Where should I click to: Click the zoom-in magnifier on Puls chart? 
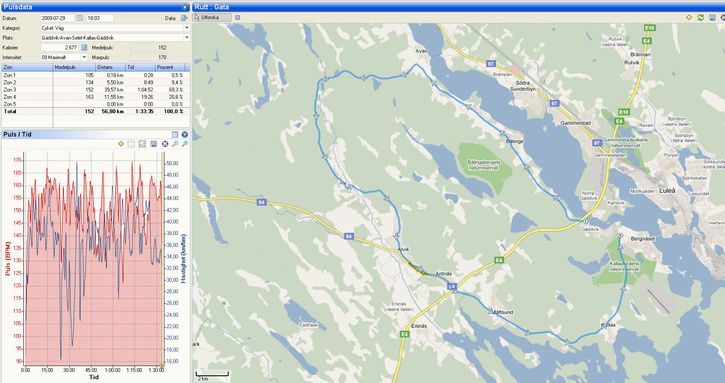(175, 144)
